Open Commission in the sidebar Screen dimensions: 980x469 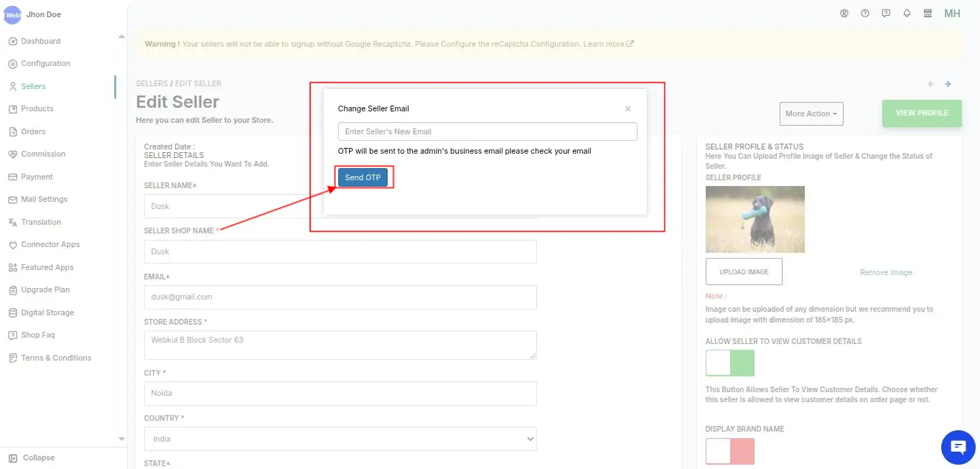pos(43,154)
